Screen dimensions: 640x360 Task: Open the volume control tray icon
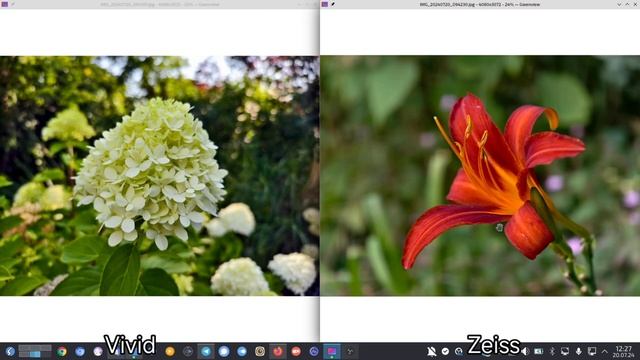point(525,351)
